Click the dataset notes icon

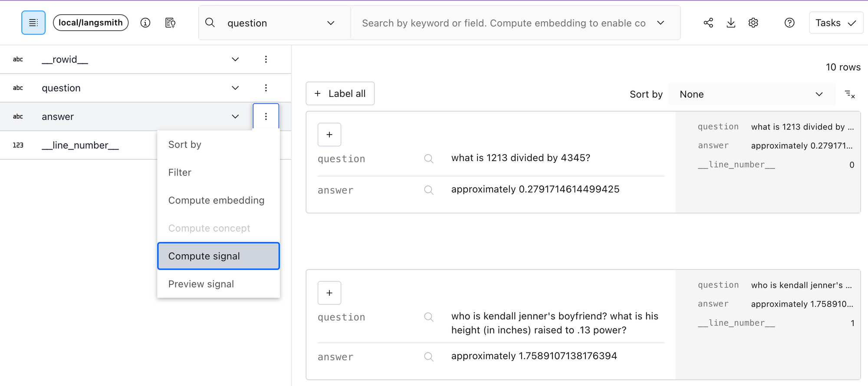pyautogui.click(x=171, y=23)
